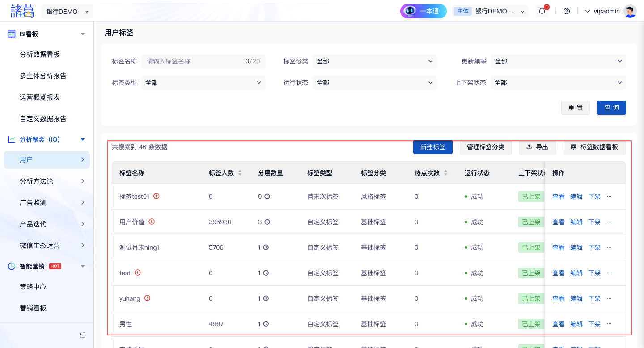Image resolution: width=644 pixels, height=348 pixels.
Task: Sort by 热点次数 column arrows
Action: tap(445, 173)
